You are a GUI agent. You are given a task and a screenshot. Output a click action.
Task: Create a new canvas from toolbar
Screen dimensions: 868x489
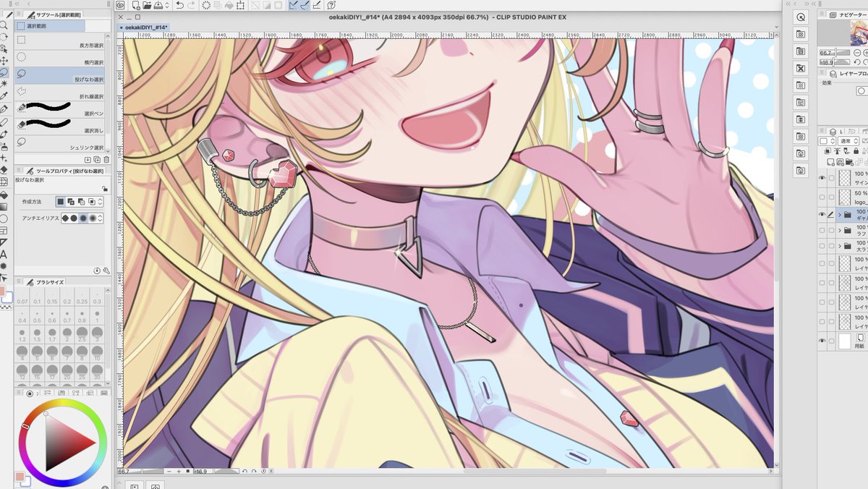(x=136, y=5)
